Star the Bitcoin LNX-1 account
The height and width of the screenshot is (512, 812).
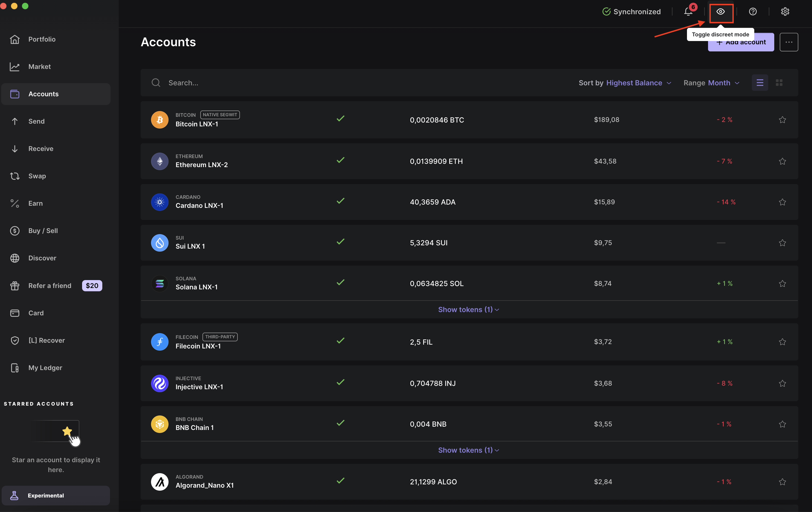pyautogui.click(x=783, y=120)
